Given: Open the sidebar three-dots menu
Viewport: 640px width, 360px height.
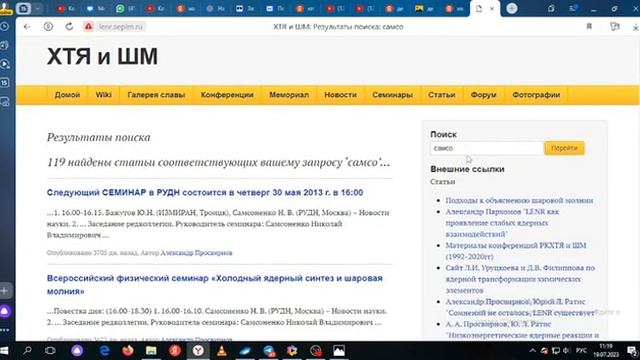Looking at the screenshot, I should (5, 330).
